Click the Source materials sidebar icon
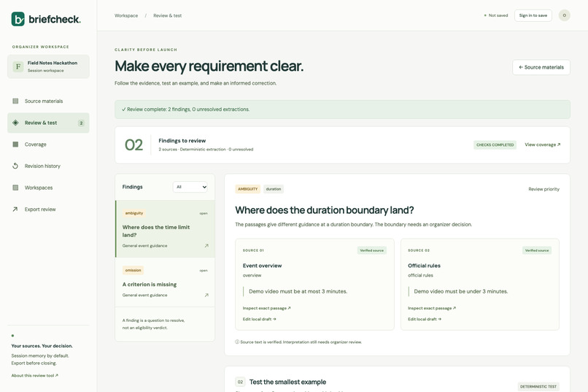 [15, 101]
